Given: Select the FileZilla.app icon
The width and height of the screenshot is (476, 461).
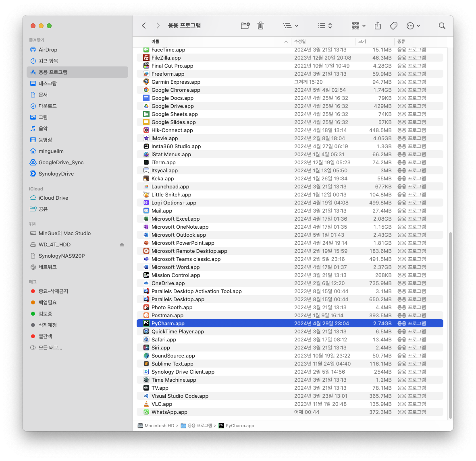Looking at the screenshot, I should tap(146, 58).
